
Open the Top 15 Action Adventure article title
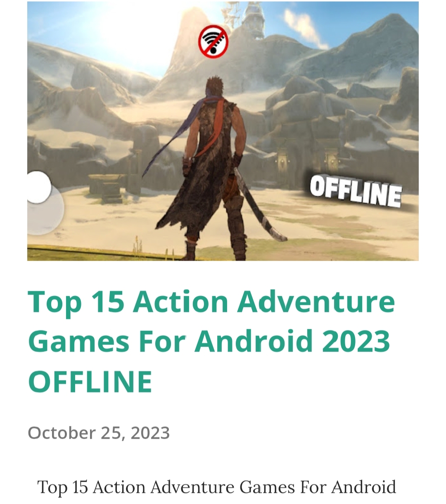[211, 341]
